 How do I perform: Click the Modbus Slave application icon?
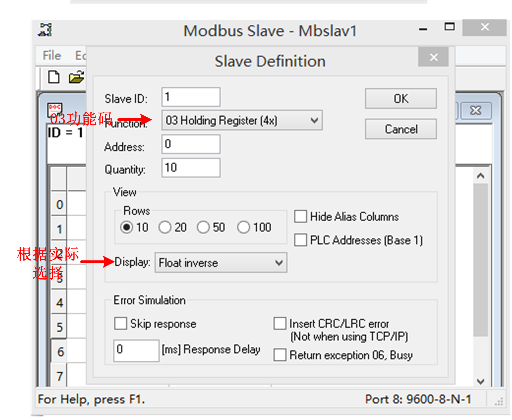coord(45,30)
